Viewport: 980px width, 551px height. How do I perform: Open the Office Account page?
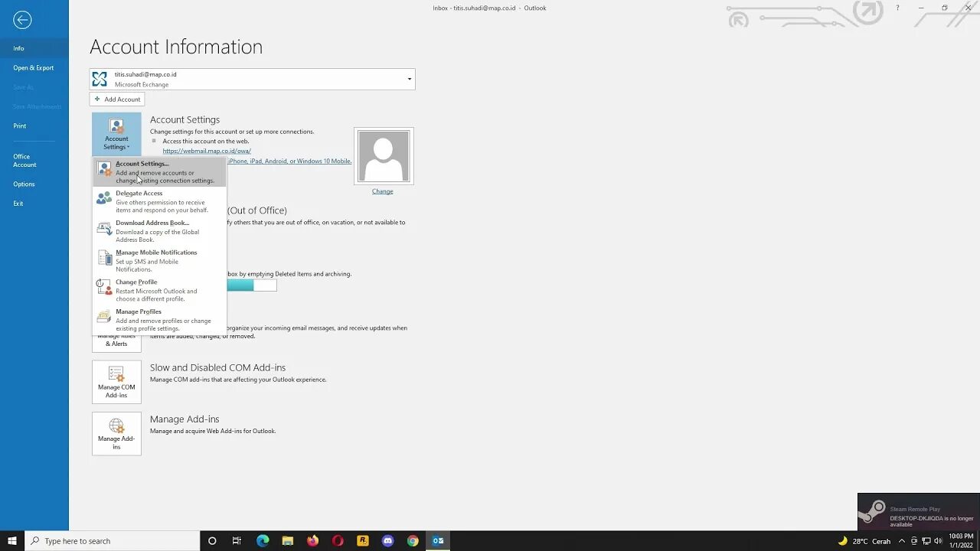pos(34,161)
